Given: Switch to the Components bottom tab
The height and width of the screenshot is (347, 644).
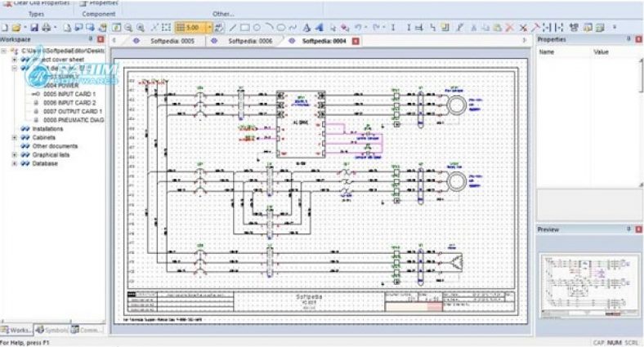Looking at the screenshot, I should point(87,330).
